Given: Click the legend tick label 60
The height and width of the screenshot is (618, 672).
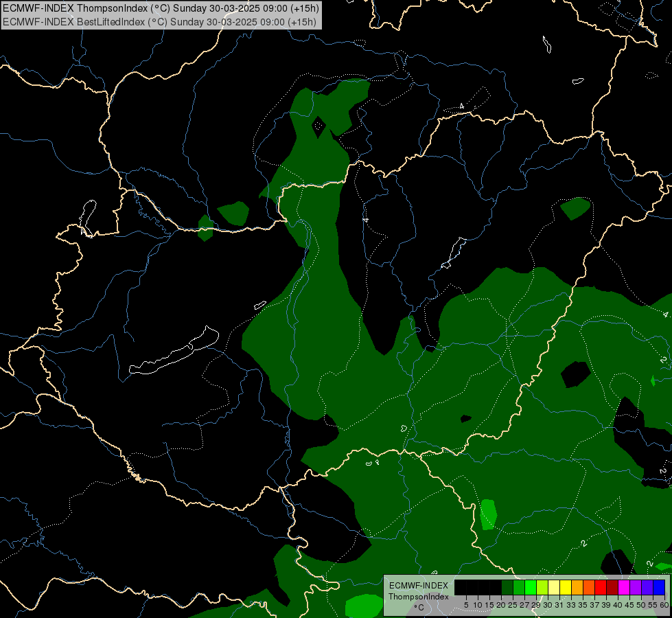Looking at the screenshot, I should 664,605.
